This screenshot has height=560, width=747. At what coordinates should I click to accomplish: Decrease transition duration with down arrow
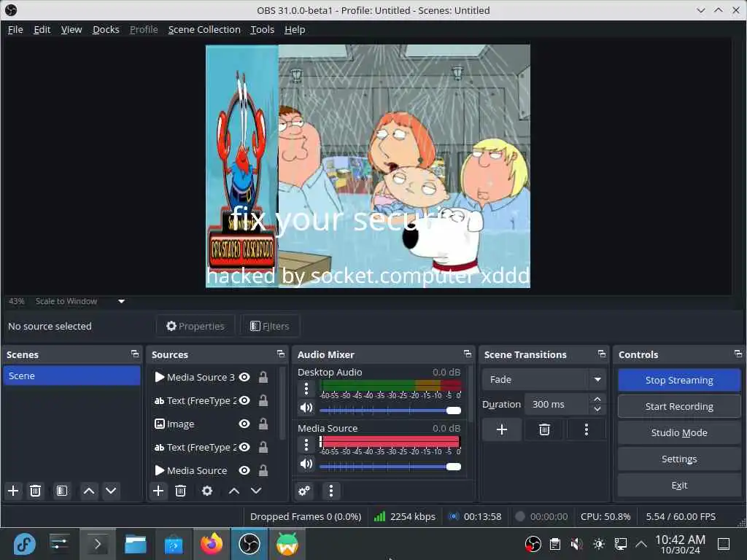(x=597, y=410)
